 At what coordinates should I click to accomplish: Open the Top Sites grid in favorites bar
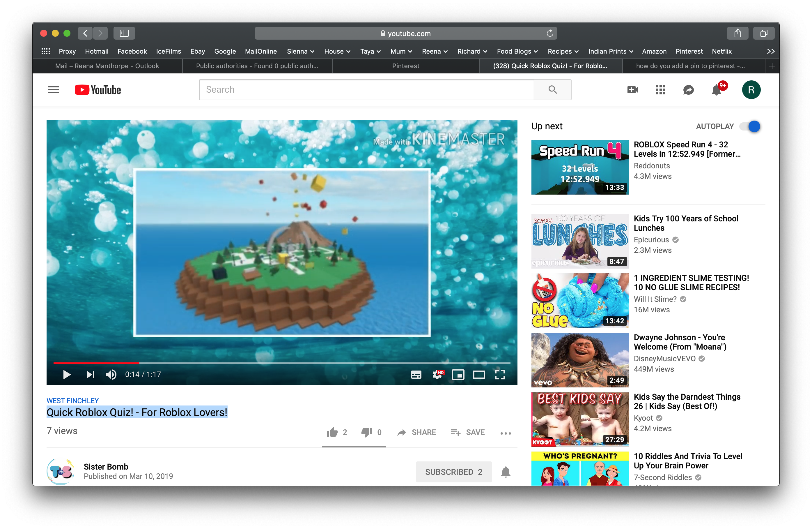46,51
